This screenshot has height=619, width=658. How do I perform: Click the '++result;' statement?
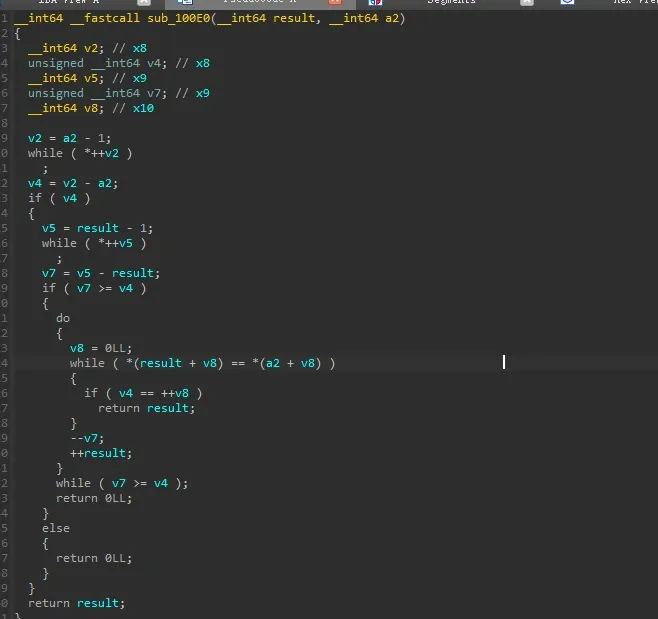[x=101, y=453]
